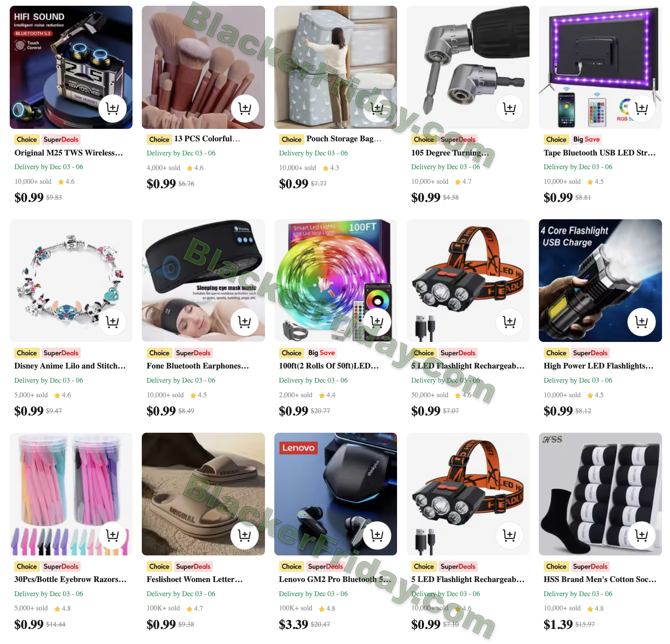Add Lenovo GM2 Pro earbuds to cart

[x=377, y=535]
